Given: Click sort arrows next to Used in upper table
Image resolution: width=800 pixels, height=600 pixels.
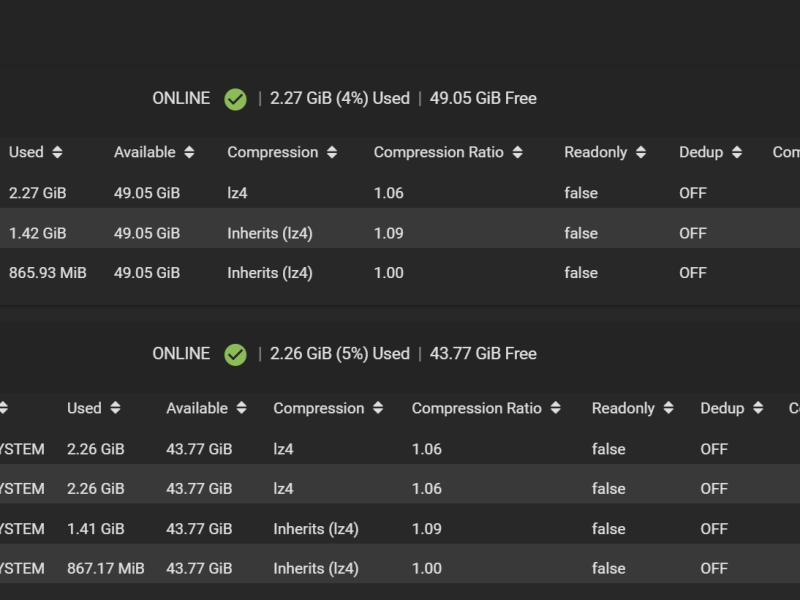Looking at the screenshot, I should (x=57, y=153).
